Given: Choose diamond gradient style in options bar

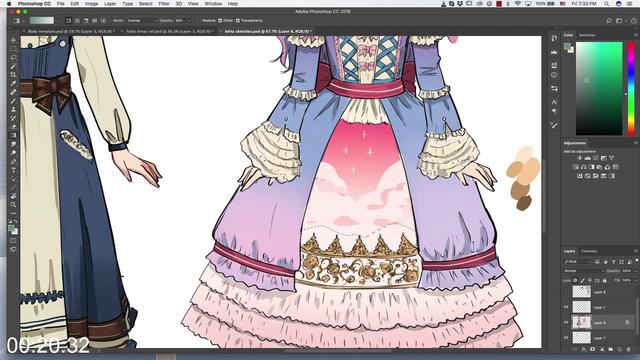Looking at the screenshot, I should (103, 20).
